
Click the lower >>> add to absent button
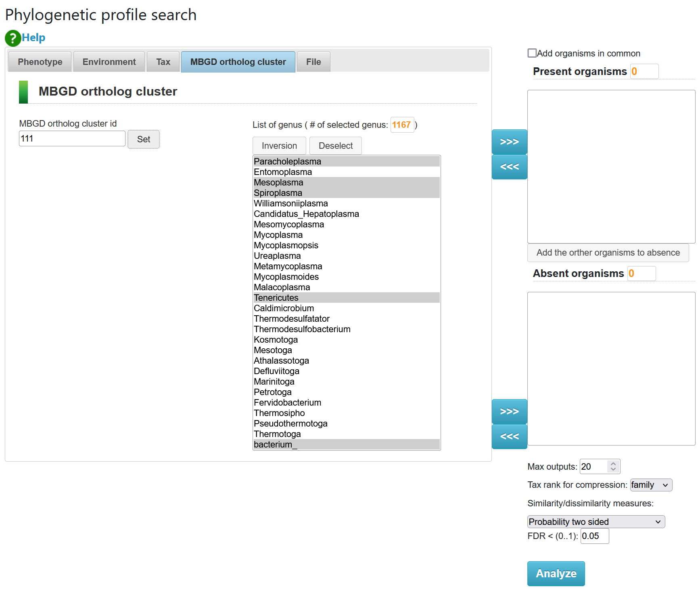(x=509, y=412)
